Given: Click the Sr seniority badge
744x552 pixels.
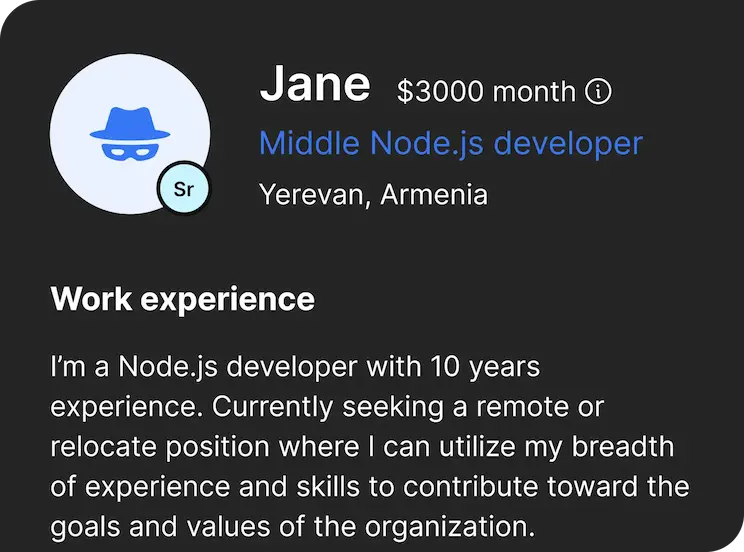Looking at the screenshot, I should click(x=184, y=189).
